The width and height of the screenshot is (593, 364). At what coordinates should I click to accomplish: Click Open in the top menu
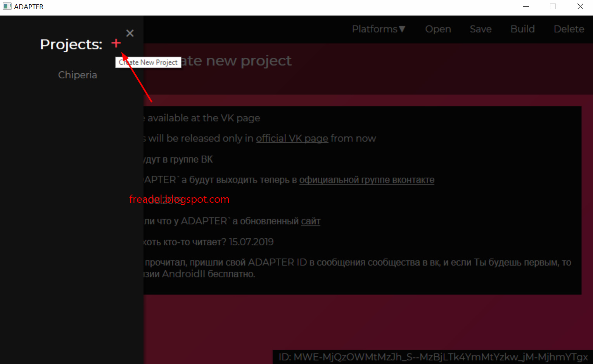coord(438,29)
